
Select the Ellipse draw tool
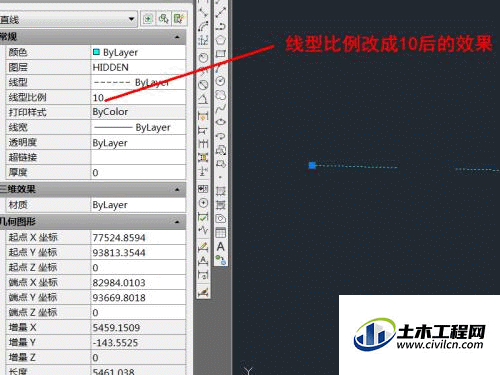coord(220,122)
